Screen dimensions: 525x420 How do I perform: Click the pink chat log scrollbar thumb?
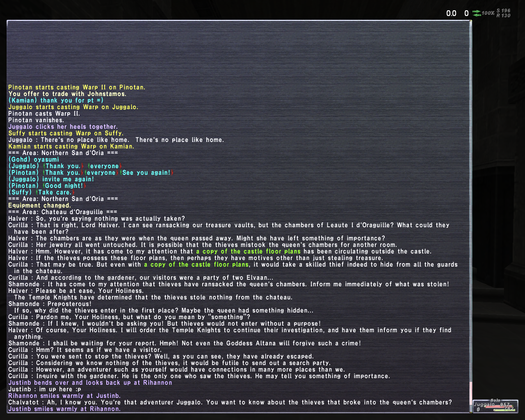pos(470,394)
